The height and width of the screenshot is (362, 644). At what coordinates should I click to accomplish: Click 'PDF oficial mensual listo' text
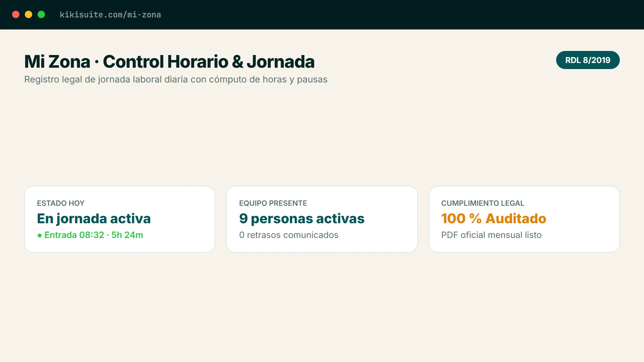[x=491, y=235]
